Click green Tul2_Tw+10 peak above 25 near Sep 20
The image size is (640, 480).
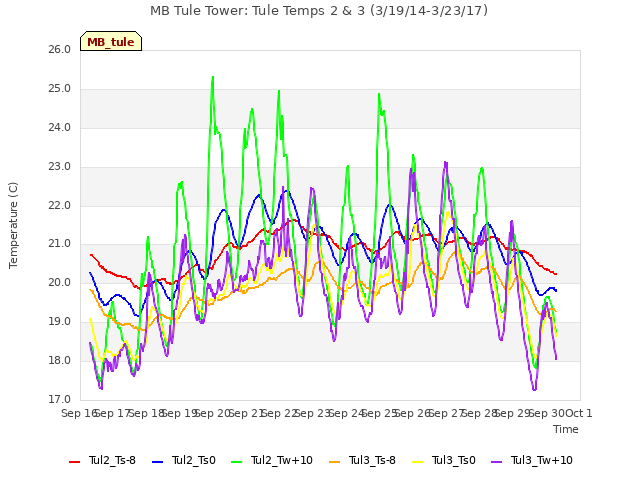[x=213, y=77]
